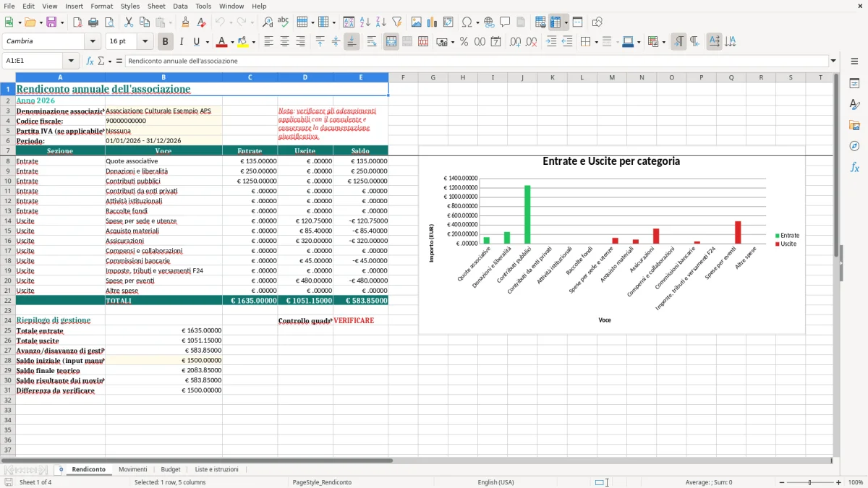Click the Cut scissors icon
The width and height of the screenshot is (868, 488).
[x=129, y=22]
